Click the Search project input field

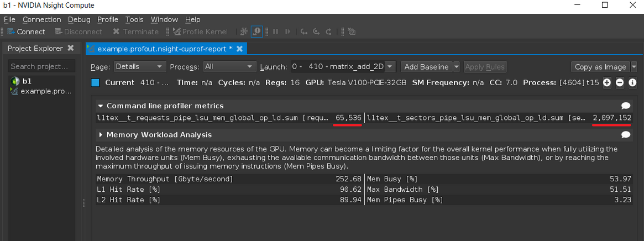point(42,66)
